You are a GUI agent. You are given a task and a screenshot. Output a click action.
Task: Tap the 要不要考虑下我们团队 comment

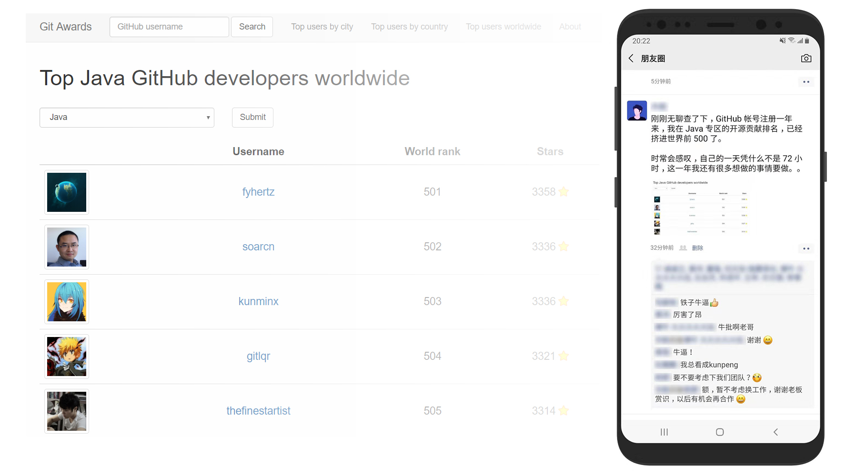pyautogui.click(x=717, y=377)
